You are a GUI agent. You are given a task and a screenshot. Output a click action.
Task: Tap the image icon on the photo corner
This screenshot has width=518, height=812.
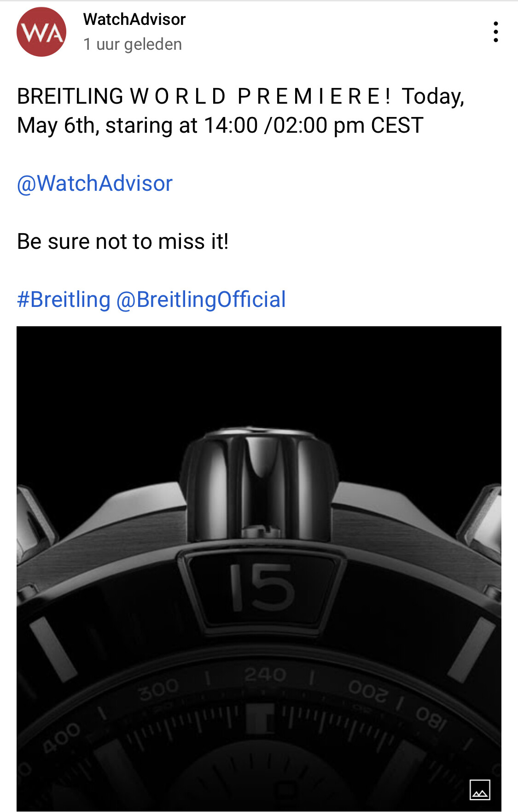480,790
